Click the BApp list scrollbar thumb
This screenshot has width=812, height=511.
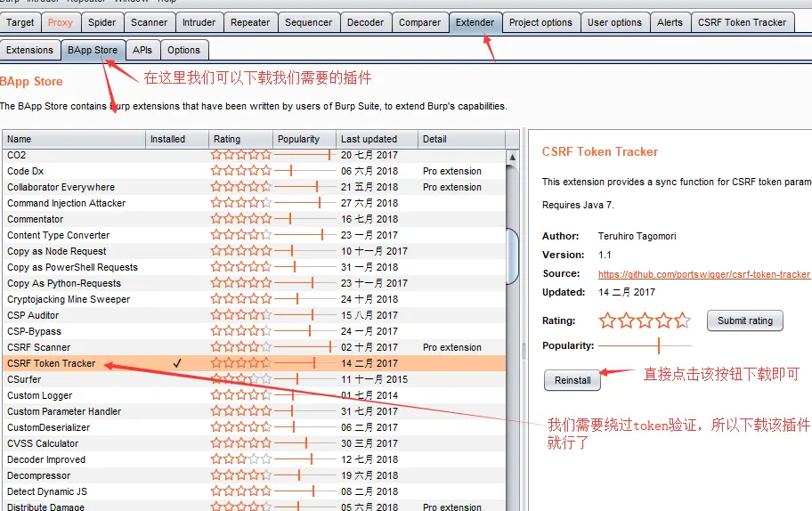pyautogui.click(x=512, y=256)
